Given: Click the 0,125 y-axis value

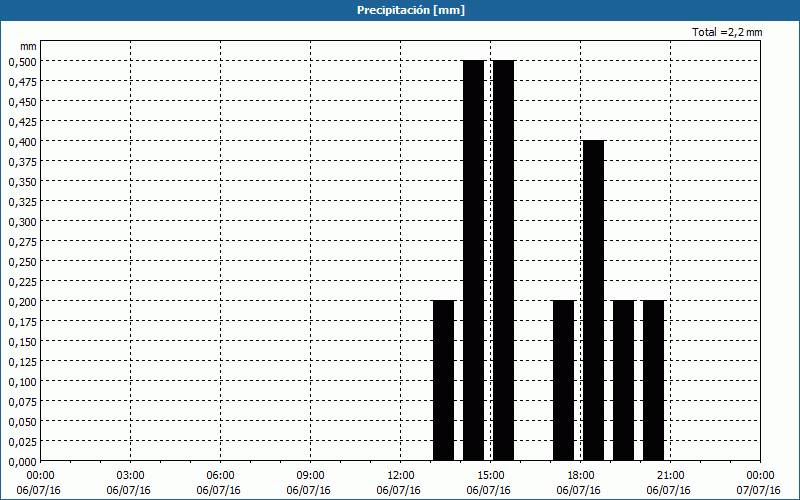Looking at the screenshot, I should [x=22, y=361].
